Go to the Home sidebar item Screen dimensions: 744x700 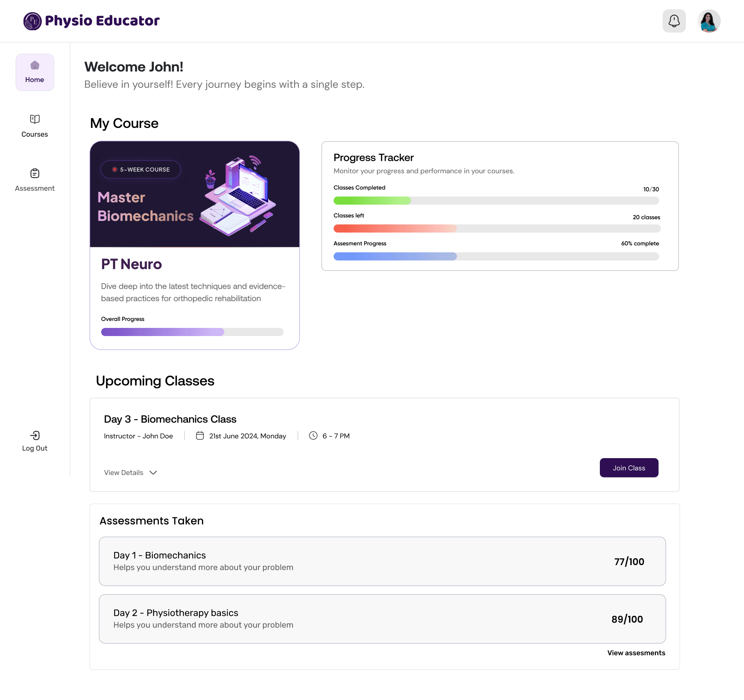coord(35,72)
